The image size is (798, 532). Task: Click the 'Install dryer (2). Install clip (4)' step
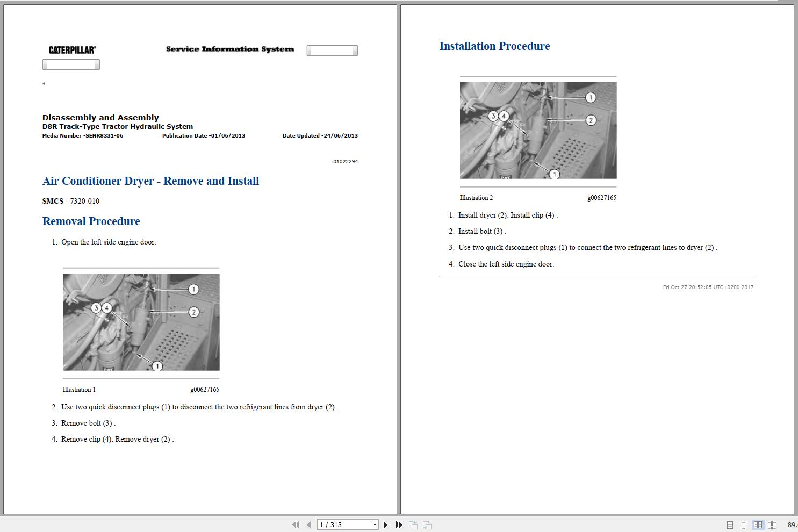pos(508,215)
